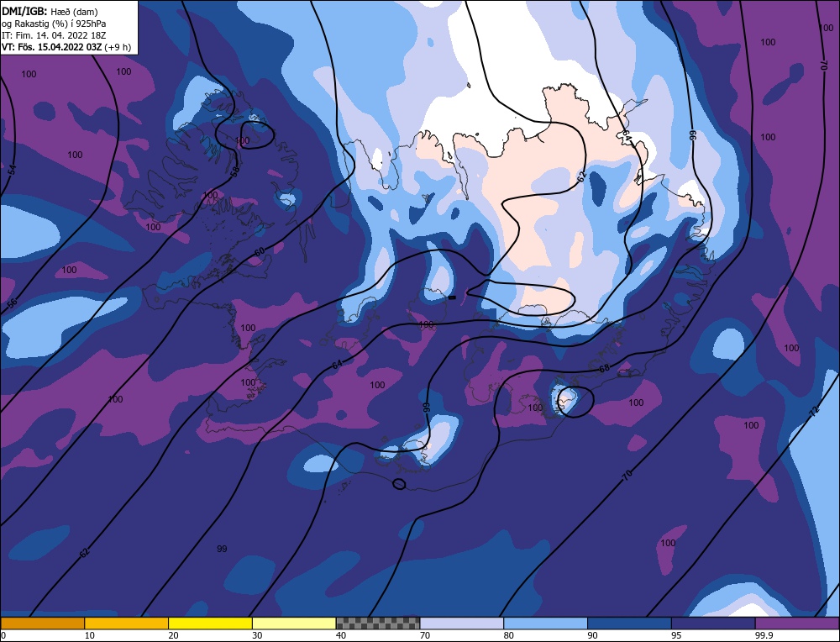Click the '90' legend scale label
This screenshot has height=642, width=840.
point(592,635)
